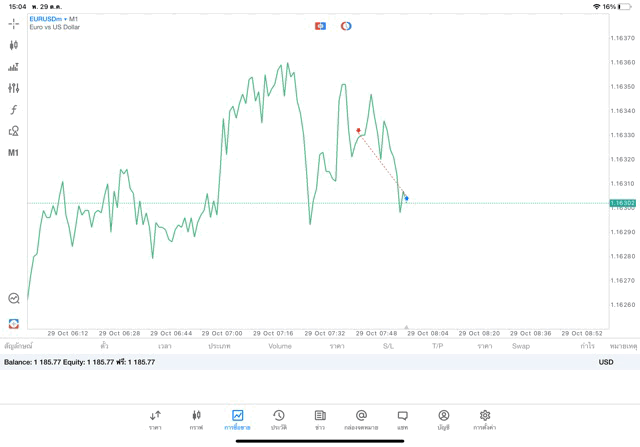
Task: Switch to the ประวัติ history tab
Action: [x=278, y=418]
